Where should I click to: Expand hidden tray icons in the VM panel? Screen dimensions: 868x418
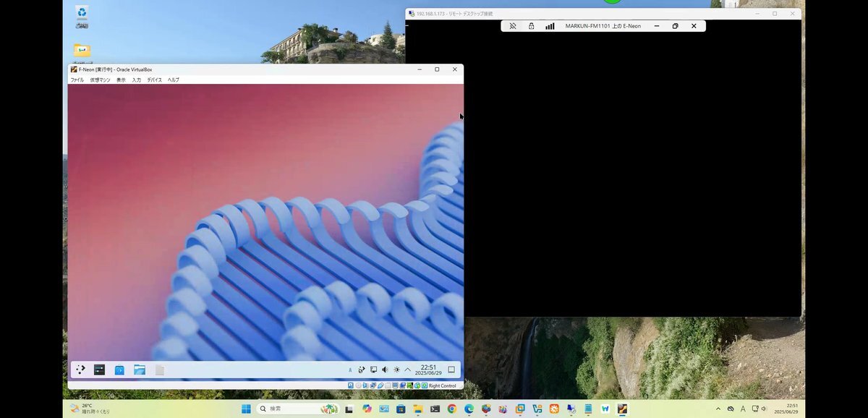(x=407, y=370)
